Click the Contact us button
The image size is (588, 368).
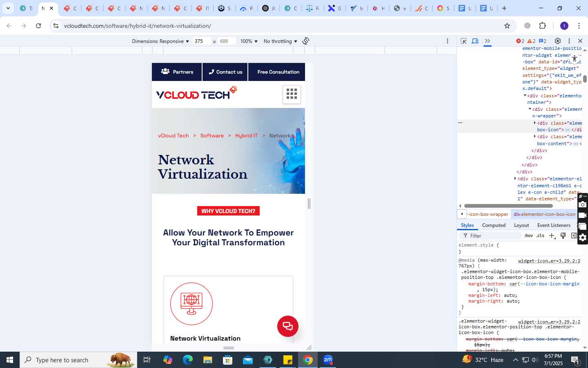[225, 72]
